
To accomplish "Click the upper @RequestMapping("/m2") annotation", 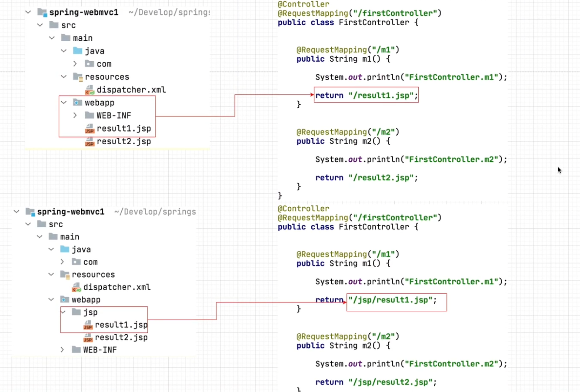I will tap(348, 132).
